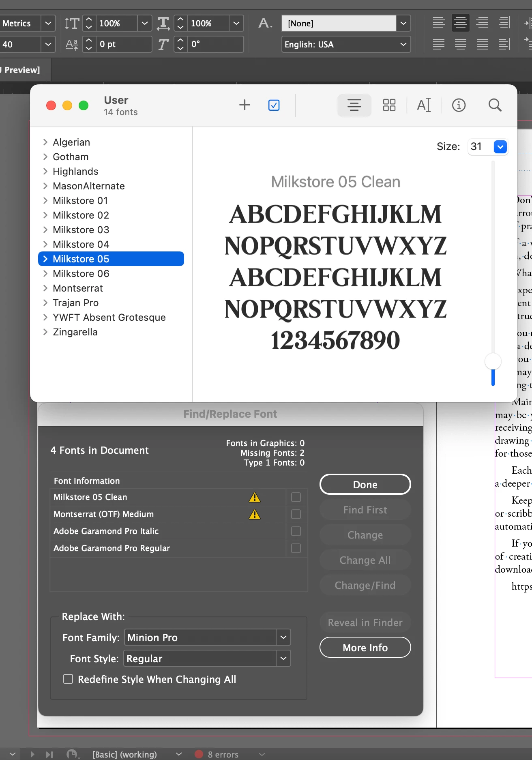Expand the Algerian font family

point(45,142)
